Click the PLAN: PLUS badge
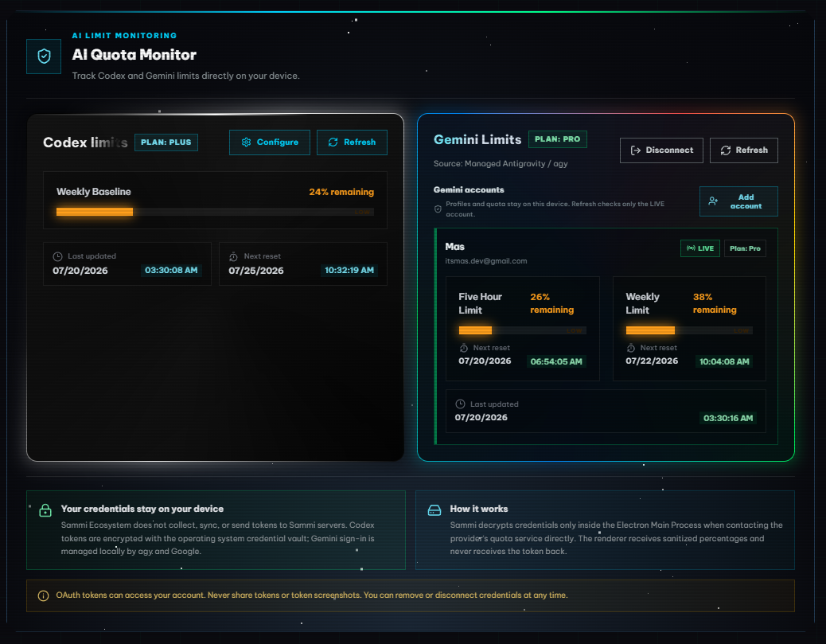This screenshot has width=826, height=644. pyautogui.click(x=166, y=142)
